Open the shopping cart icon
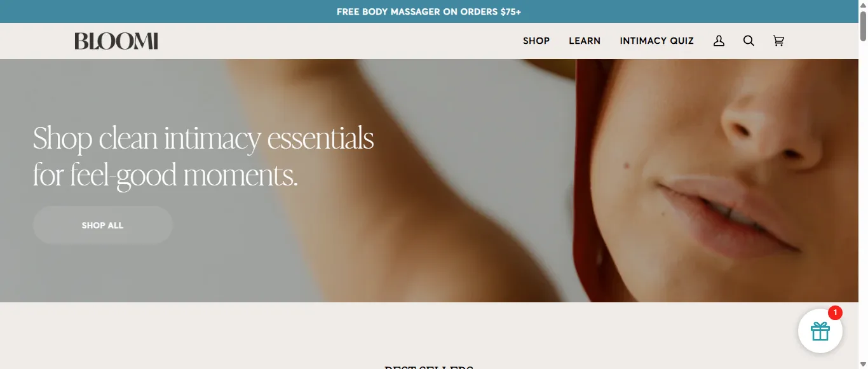The height and width of the screenshot is (369, 868). point(778,41)
